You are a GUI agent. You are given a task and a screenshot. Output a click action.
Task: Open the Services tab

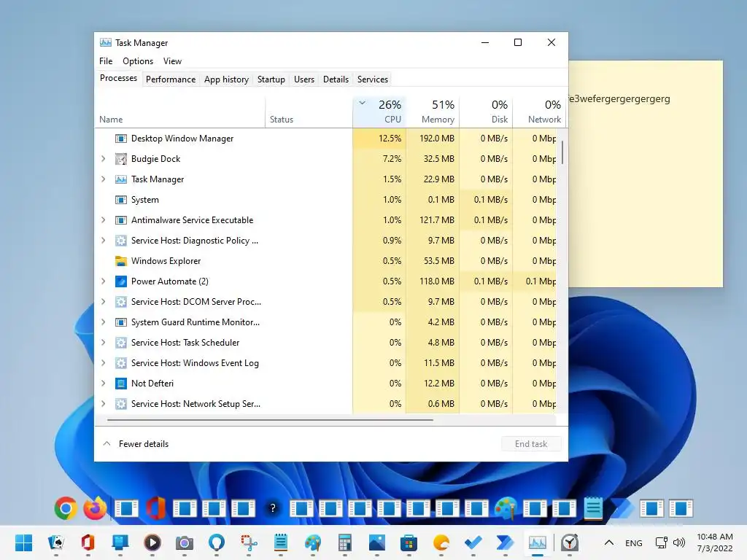[373, 79]
